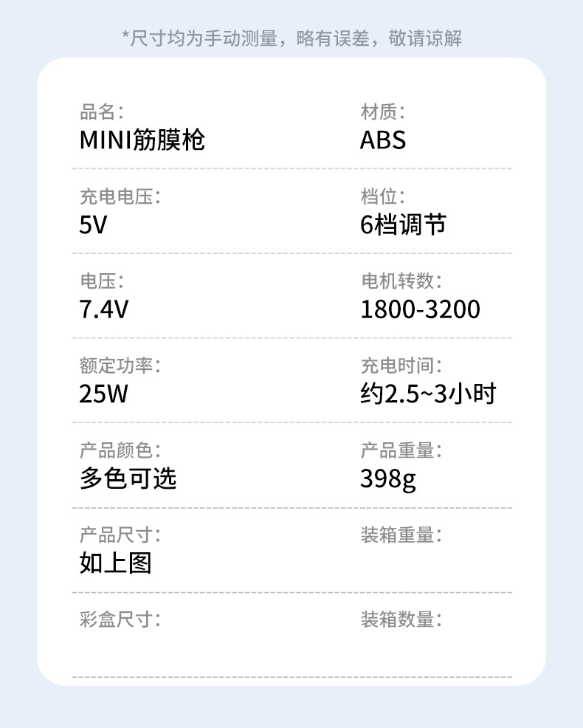Click the rated power value 25W
This screenshot has height=728, width=583.
tap(103, 394)
